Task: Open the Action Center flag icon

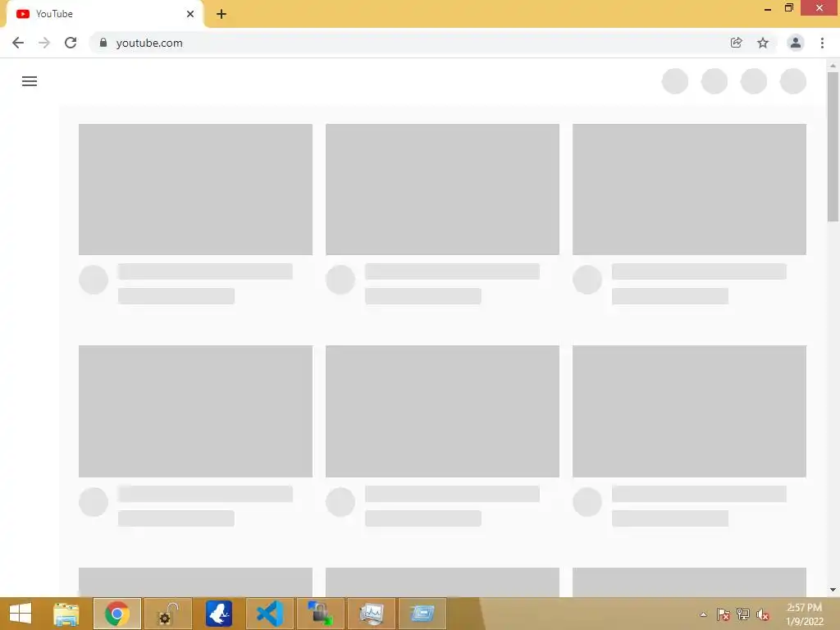Action: pyautogui.click(x=724, y=614)
